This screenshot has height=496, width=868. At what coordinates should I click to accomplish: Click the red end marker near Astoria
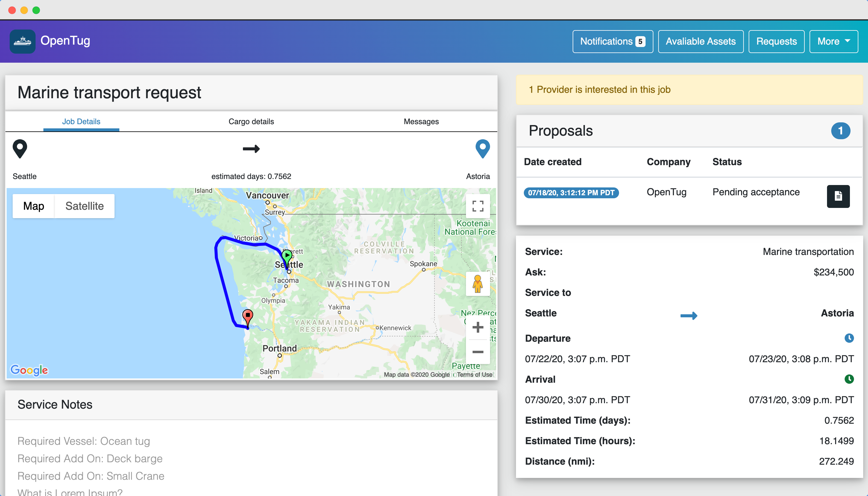(x=248, y=319)
